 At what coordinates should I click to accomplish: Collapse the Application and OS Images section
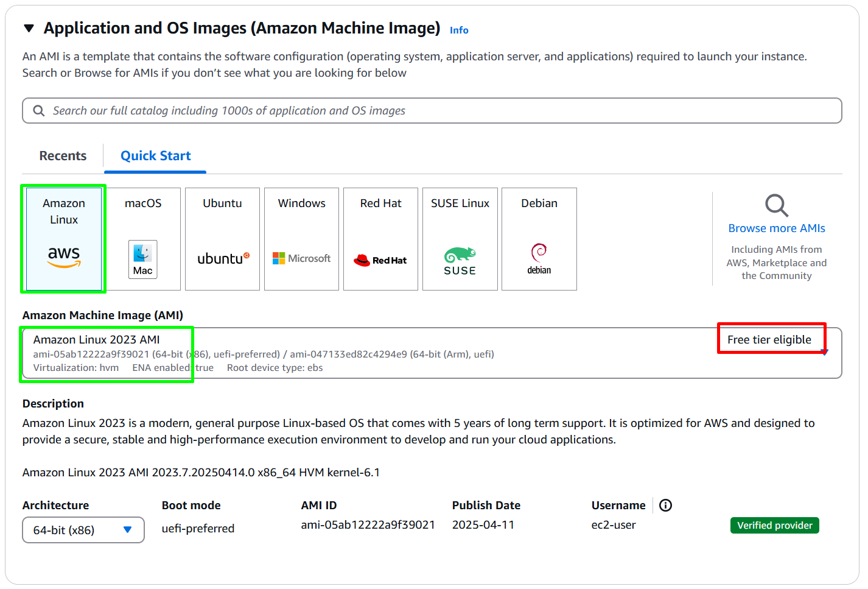coord(29,28)
